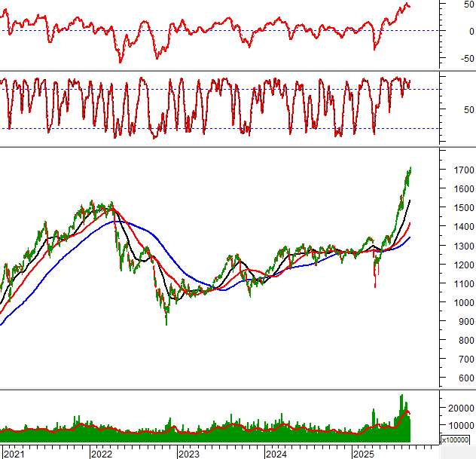Select the 2024 year marker

click(x=276, y=454)
